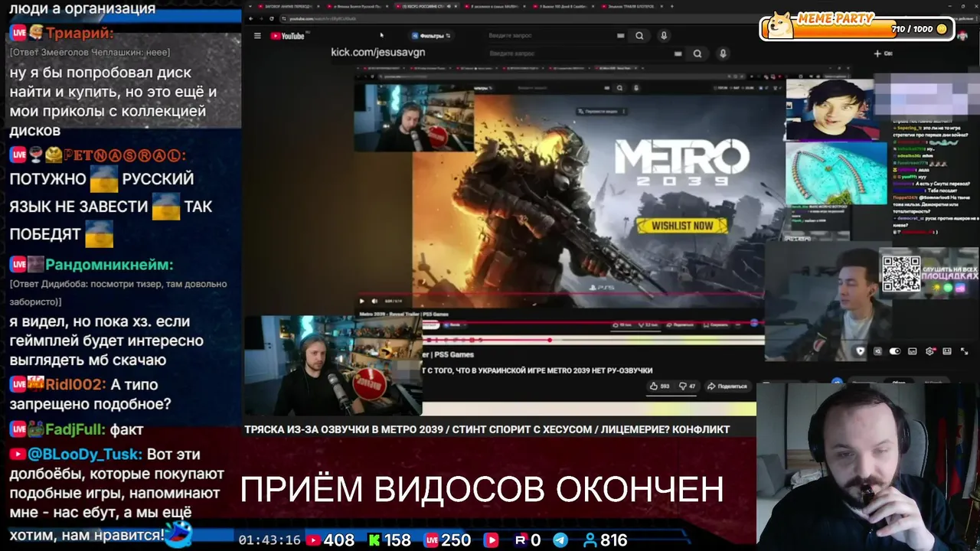Switch to the Я Выжил 100 Дней tab
The height and width of the screenshot is (551, 980).
565,6
